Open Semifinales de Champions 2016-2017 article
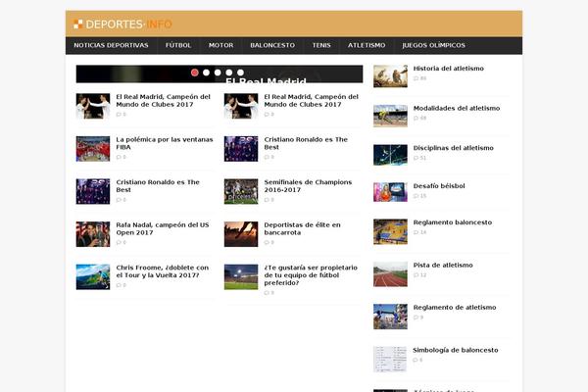This screenshot has width=588, height=392. pos(308,186)
